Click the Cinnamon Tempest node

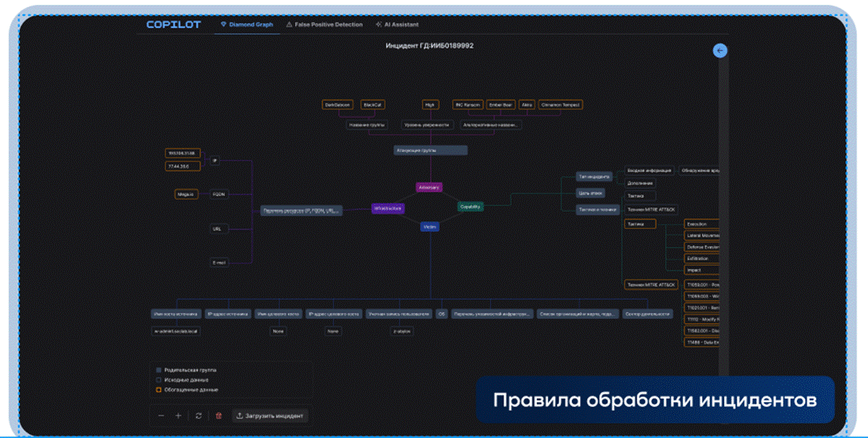(560, 105)
